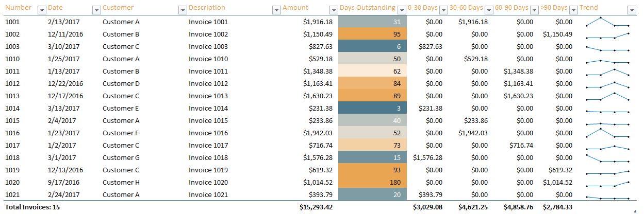Select the trend sparkline for invoice 1001
The image size is (644, 214).
click(x=607, y=22)
